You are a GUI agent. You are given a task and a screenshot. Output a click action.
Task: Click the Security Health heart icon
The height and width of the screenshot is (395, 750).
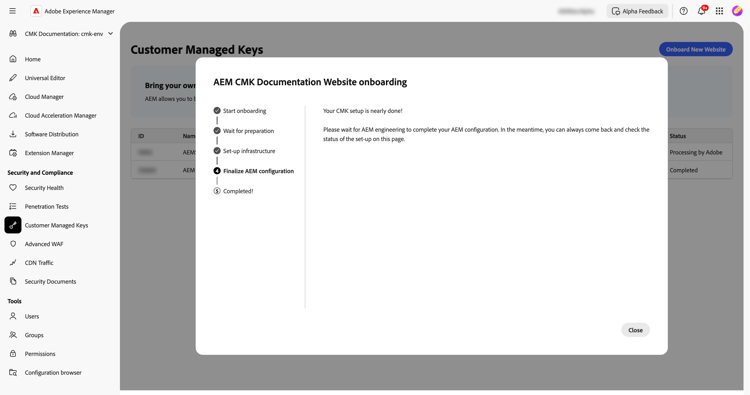click(x=13, y=187)
